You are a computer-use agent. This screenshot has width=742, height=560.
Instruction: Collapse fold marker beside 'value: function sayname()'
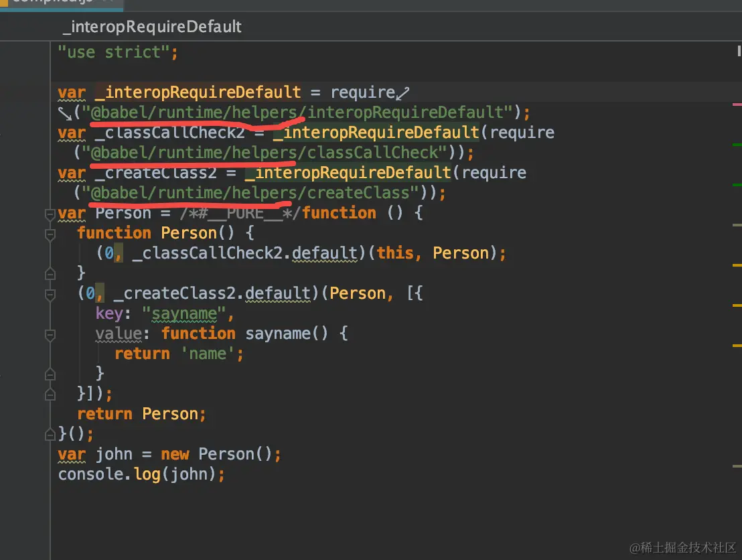[x=50, y=335]
